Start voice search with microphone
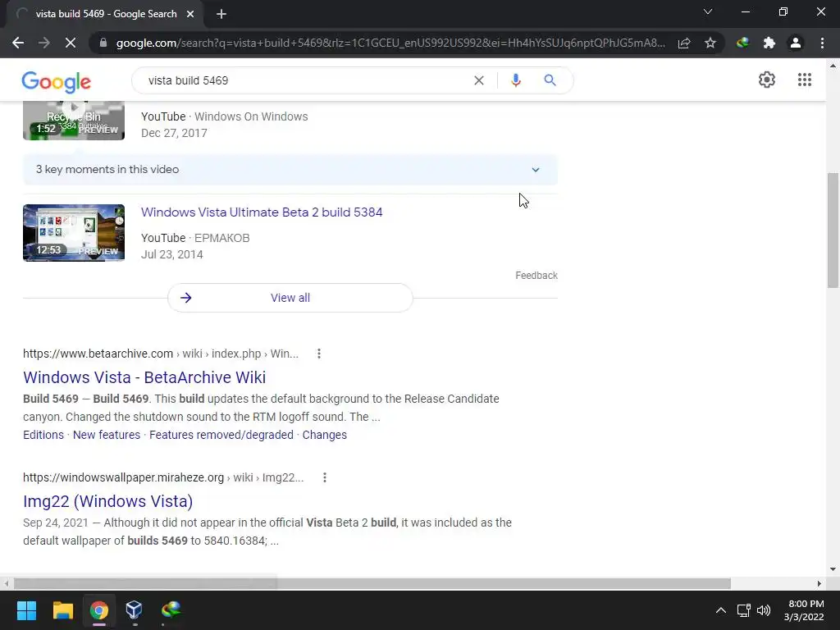 (516, 80)
